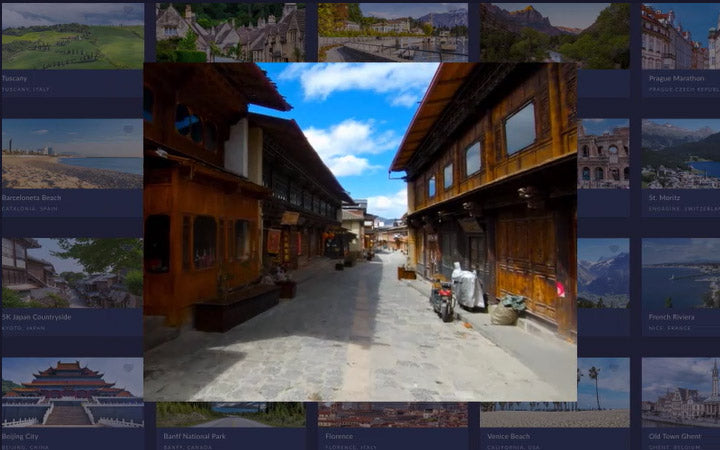Viewport: 720px width, 450px height.
Task: Open the St. Moritz lake town thumbnail
Action: point(681,154)
